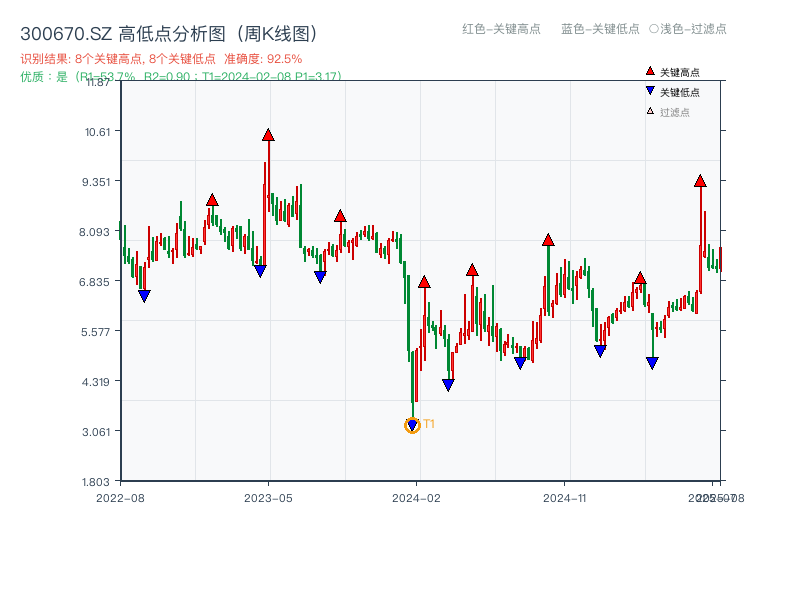This screenshot has height=600, width=800.
Task: Click the x-axis date 2024-11
Action: pos(565,498)
